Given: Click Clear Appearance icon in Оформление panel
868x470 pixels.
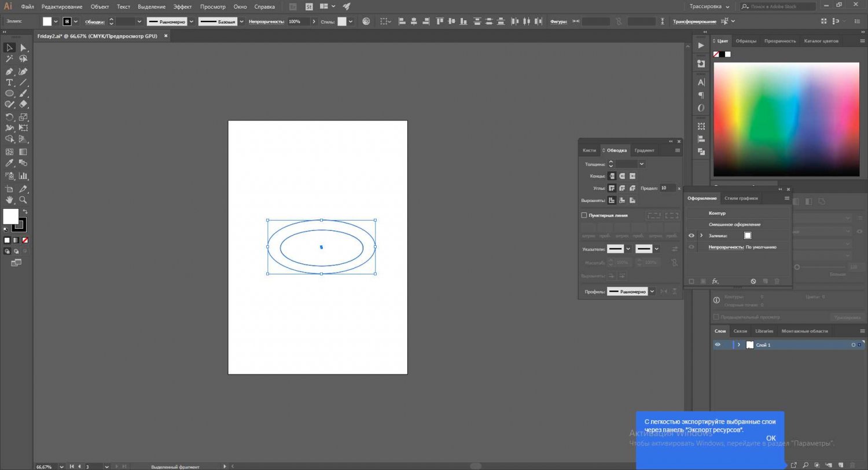Looking at the screenshot, I should pyautogui.click(x=753, y=281).
